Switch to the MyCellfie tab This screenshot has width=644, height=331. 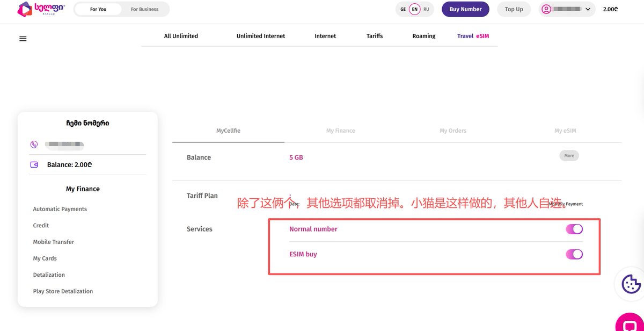point(228,131)
